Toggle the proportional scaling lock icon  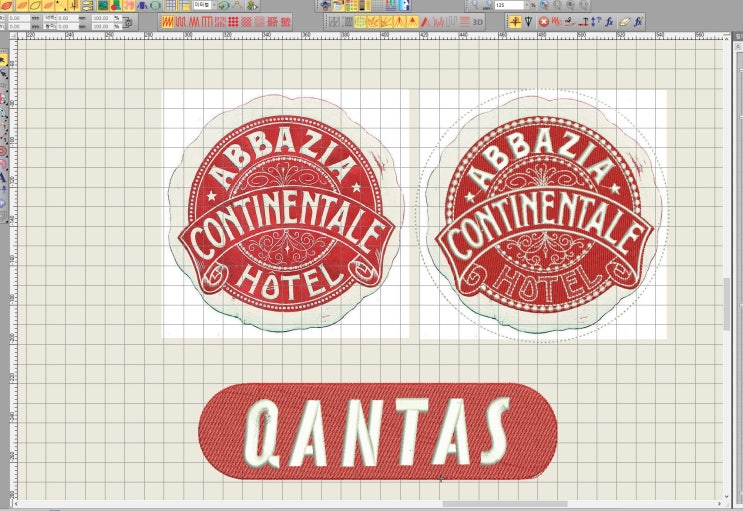pyautogui.click(x=127, y=22)
